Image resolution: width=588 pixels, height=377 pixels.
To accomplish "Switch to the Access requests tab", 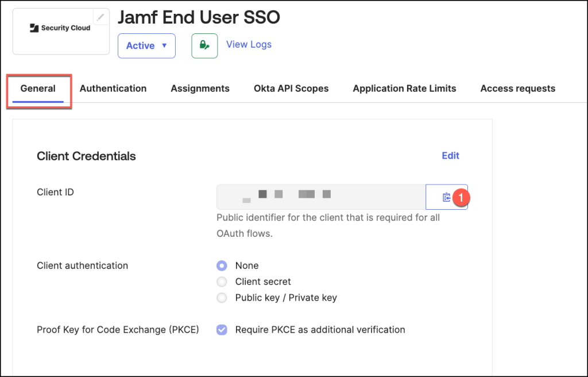I will click(x=517, y=89).
